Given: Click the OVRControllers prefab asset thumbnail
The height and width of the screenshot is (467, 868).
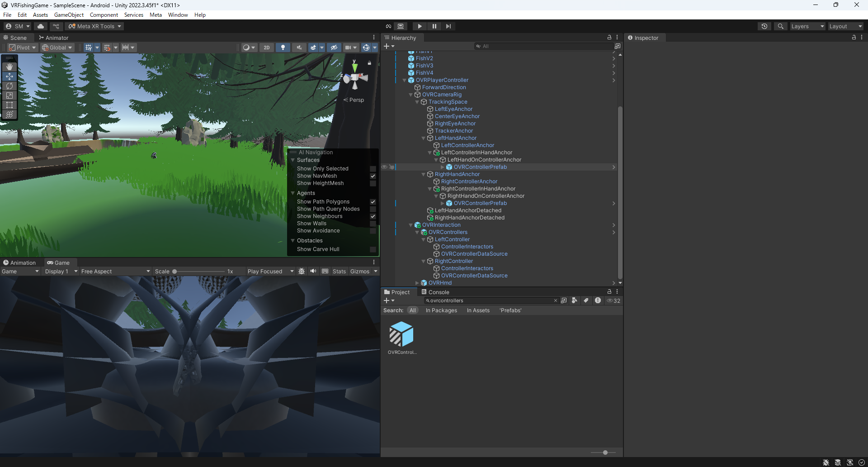Looking at the screenshot, I should (401, 334).
